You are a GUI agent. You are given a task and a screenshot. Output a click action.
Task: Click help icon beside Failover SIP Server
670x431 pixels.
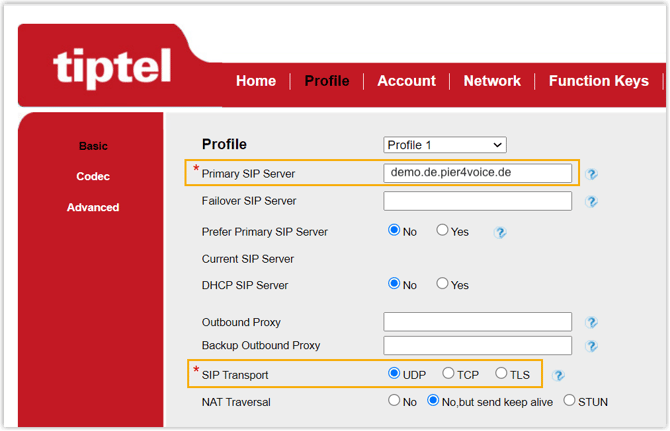coord(592,201)
